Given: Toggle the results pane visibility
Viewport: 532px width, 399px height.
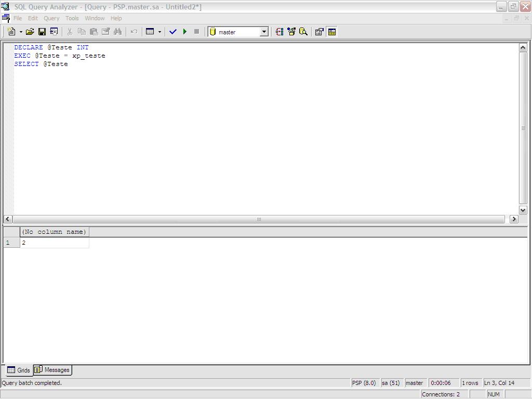Looking at the screenshot, I should pos(331,31).
